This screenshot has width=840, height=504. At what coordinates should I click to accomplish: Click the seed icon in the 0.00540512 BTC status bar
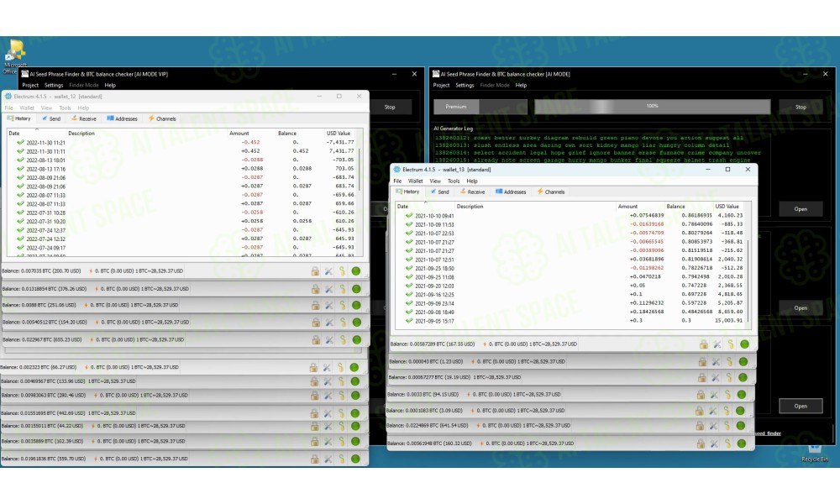coord(343,323)
